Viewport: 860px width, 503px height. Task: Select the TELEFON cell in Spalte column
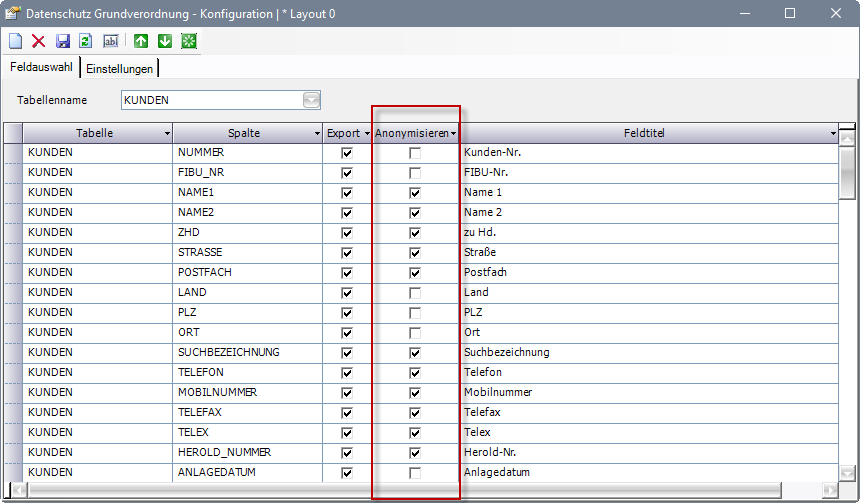tap(247, 372)
